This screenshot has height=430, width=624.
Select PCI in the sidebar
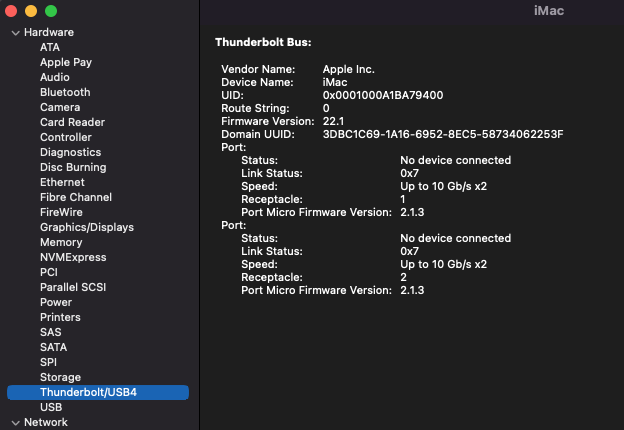point(49,272)
